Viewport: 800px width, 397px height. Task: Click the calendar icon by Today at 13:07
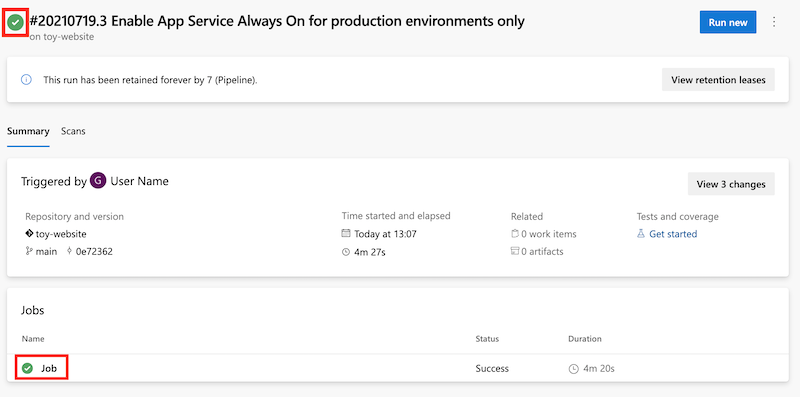346,234
